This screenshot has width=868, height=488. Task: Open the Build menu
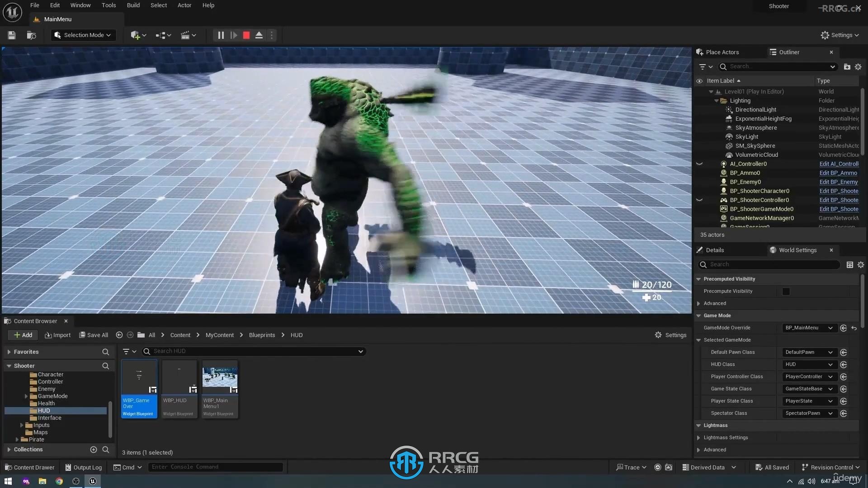pyautogui.click(x=132, y=5)
